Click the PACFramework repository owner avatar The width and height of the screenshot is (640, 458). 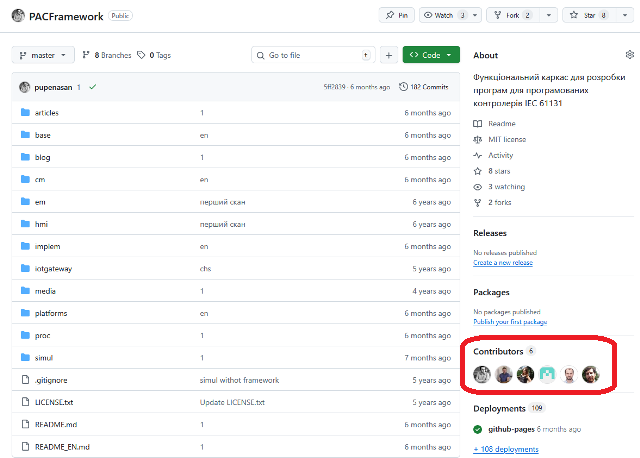coord(18,16)
